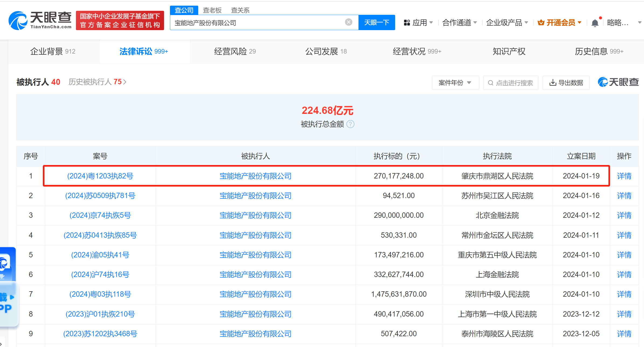This screenshot has height=347, width=644.
Task: Click the date 2023-12-12
Action: [581, 314]
